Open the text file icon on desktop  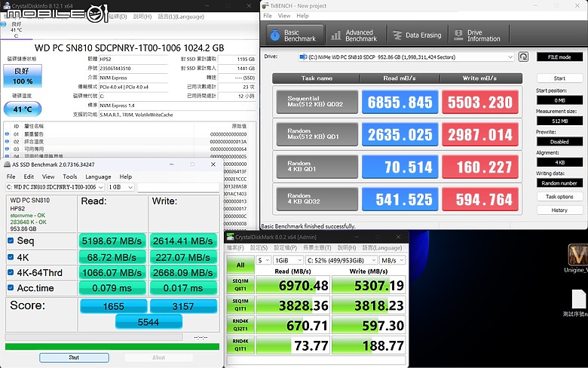point(579,299)
